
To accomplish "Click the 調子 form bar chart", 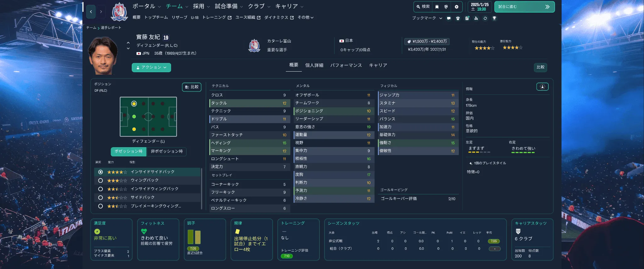I will [194, 237].
